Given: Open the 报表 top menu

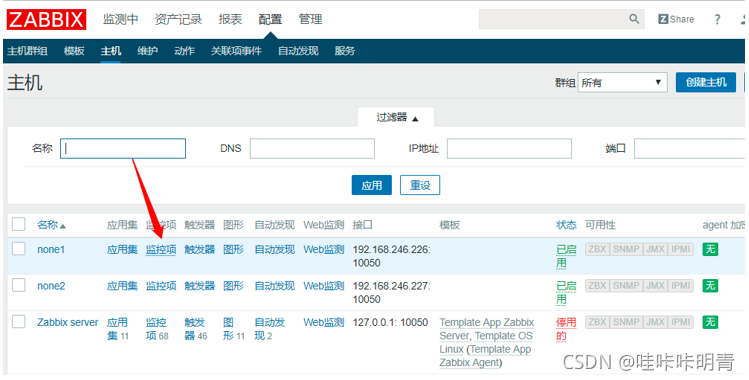Looking at the screenshot, I should [x=230, y=20].
